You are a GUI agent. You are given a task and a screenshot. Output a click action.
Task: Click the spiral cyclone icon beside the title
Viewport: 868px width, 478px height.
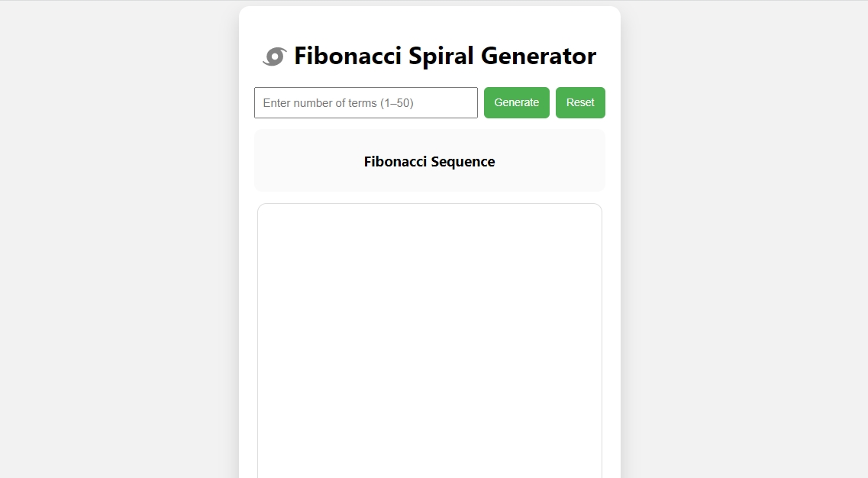274,57
